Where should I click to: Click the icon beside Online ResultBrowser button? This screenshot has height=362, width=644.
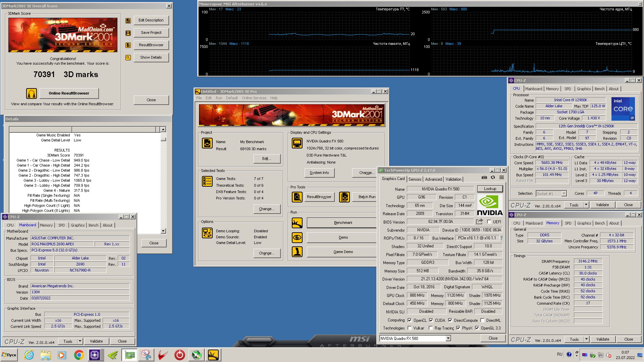tap(32, 94)
